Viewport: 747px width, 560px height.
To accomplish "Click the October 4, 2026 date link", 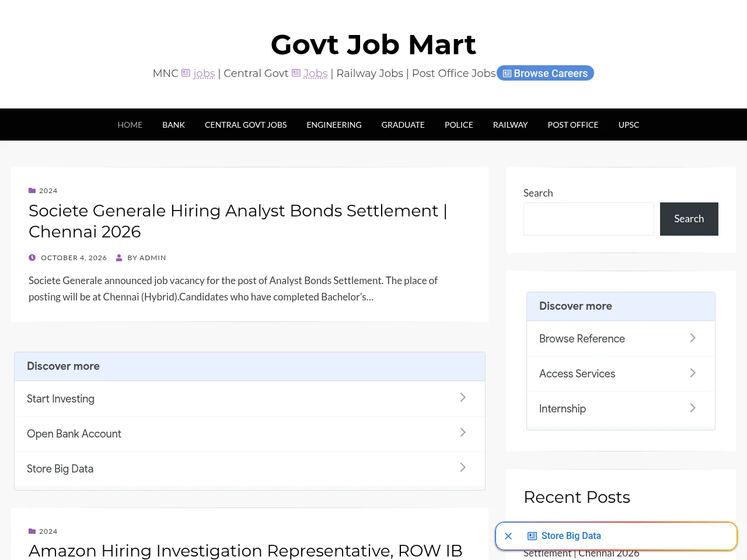I will coord(74,258).
